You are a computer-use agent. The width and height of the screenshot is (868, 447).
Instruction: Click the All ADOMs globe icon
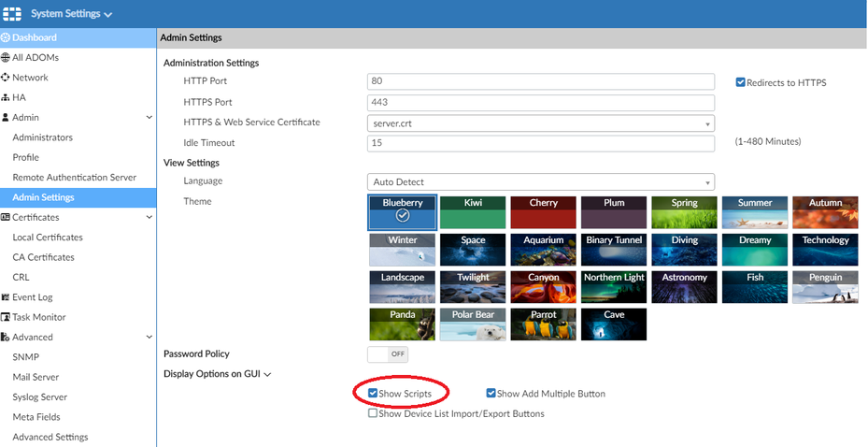[6, 58]
